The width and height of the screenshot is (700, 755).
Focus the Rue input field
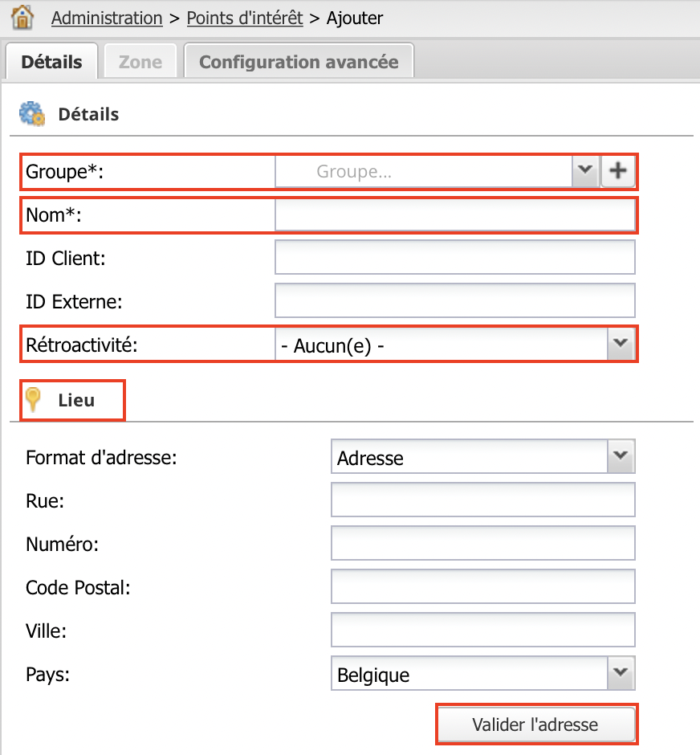pos(483,500)
